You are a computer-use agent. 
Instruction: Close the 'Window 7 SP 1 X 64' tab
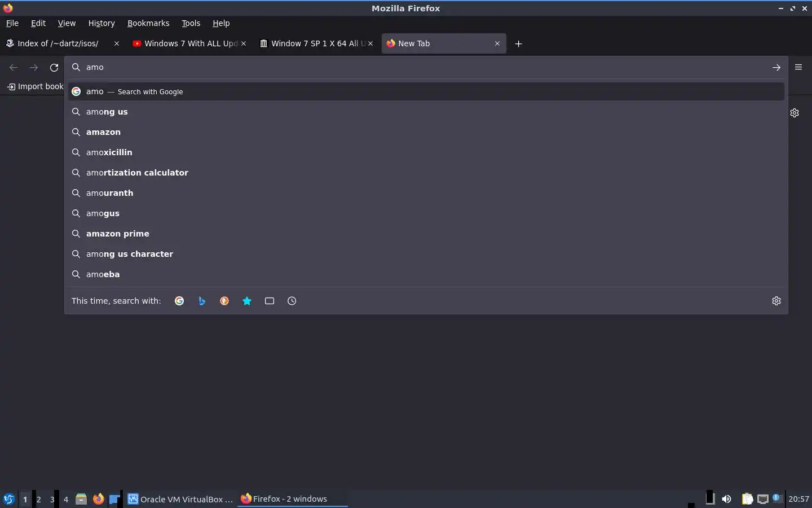370,43
